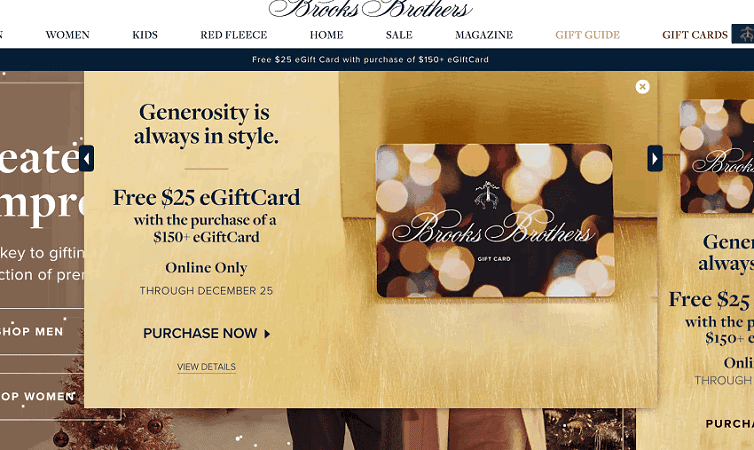Viewport: 754px width, 450px height.
Task: Go to previous slide arrow
Action: point(86,158)
